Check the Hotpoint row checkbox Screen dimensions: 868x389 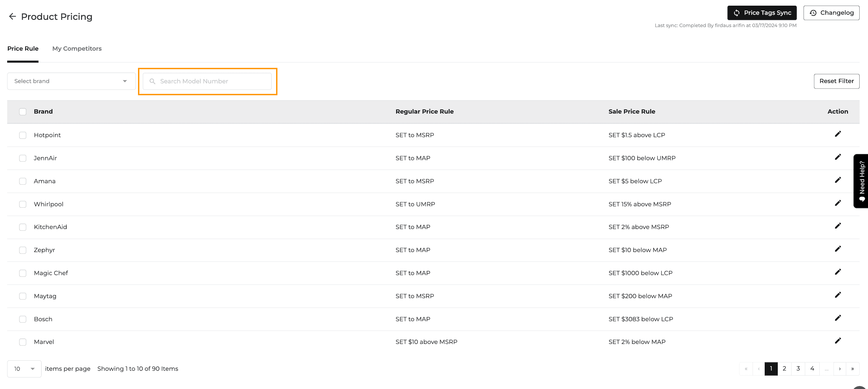coord(22,135)
